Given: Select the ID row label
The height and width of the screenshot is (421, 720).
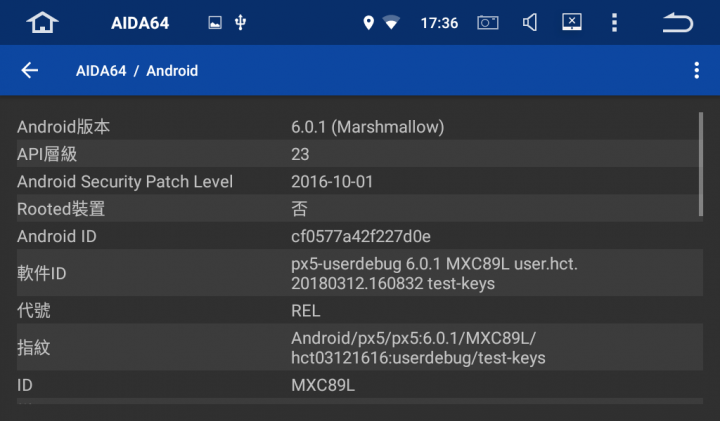Looking at the screenshot, I should (25, 385).
